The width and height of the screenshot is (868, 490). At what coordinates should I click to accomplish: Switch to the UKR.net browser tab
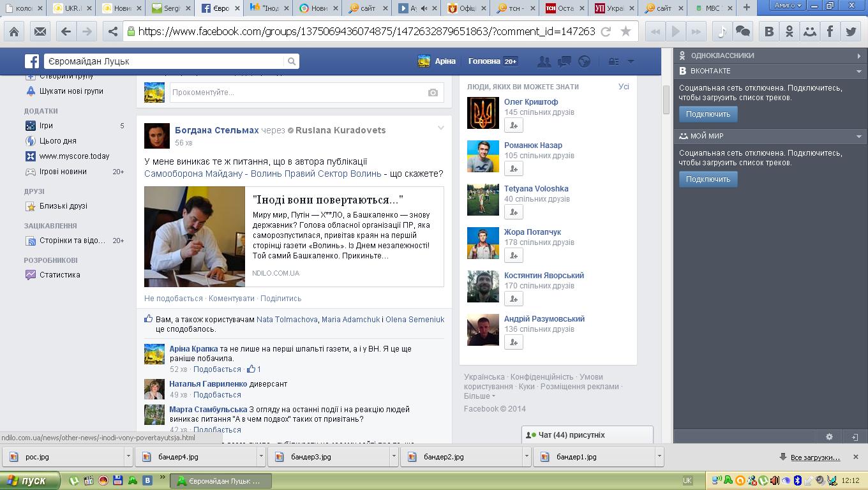click(x=71, y=8)
